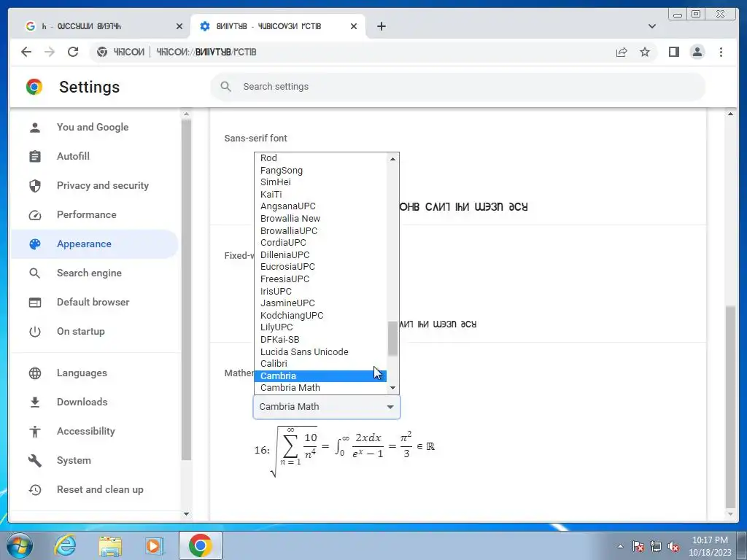Open the System section

[x=94, y=461]
